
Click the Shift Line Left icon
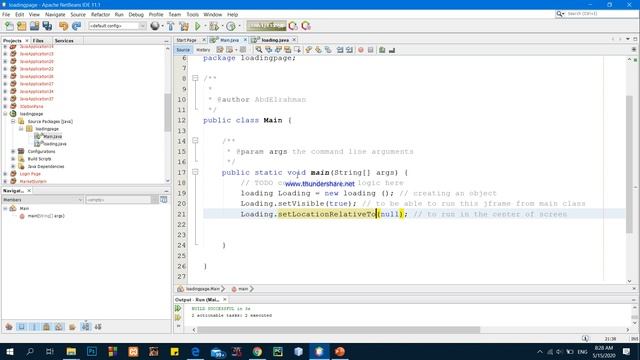tap(340, 50)
